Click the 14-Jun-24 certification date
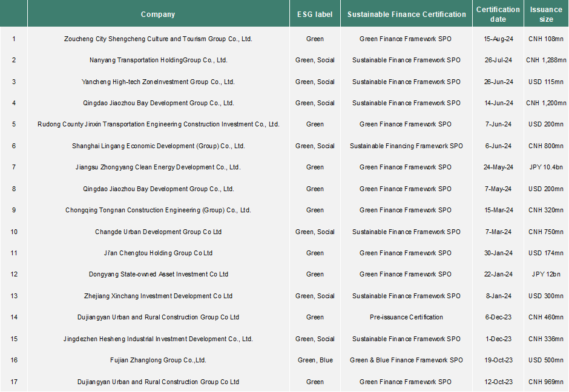 [x=498, y=103]
